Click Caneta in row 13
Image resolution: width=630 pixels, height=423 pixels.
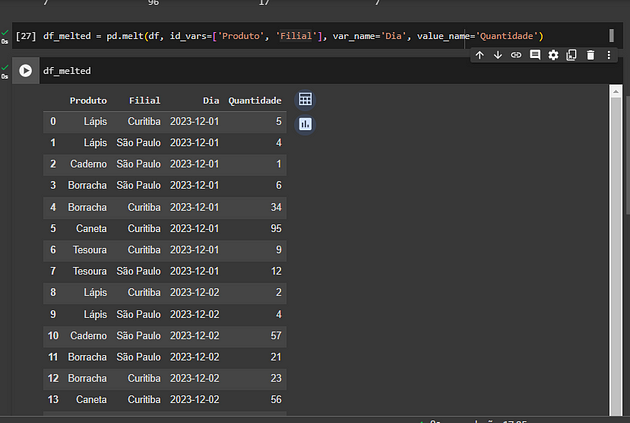(91, 400)
